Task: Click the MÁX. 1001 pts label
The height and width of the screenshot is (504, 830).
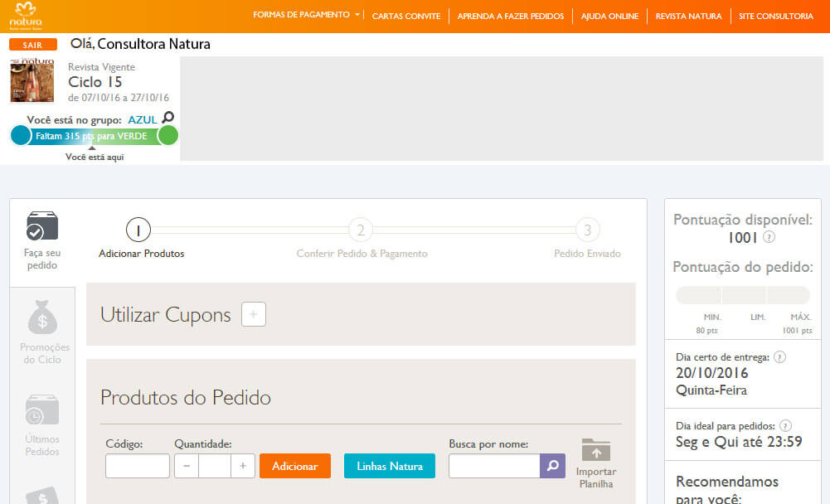Action: 798,323
